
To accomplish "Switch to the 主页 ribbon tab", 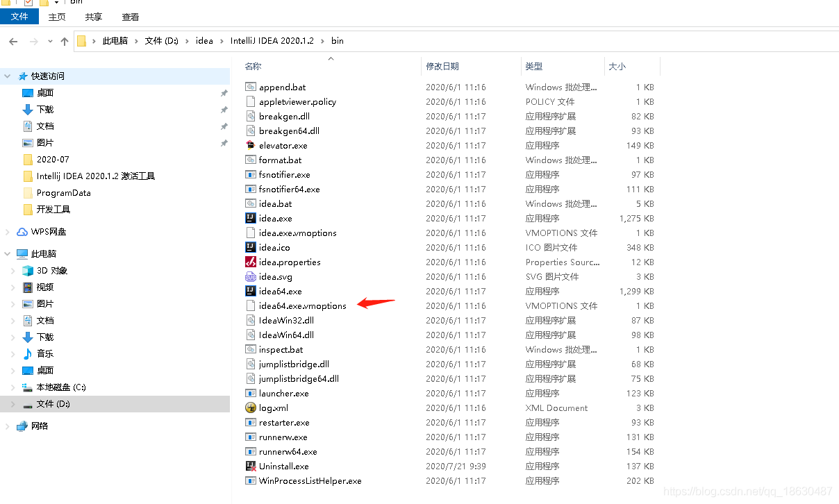I will [x=57, y=17].
